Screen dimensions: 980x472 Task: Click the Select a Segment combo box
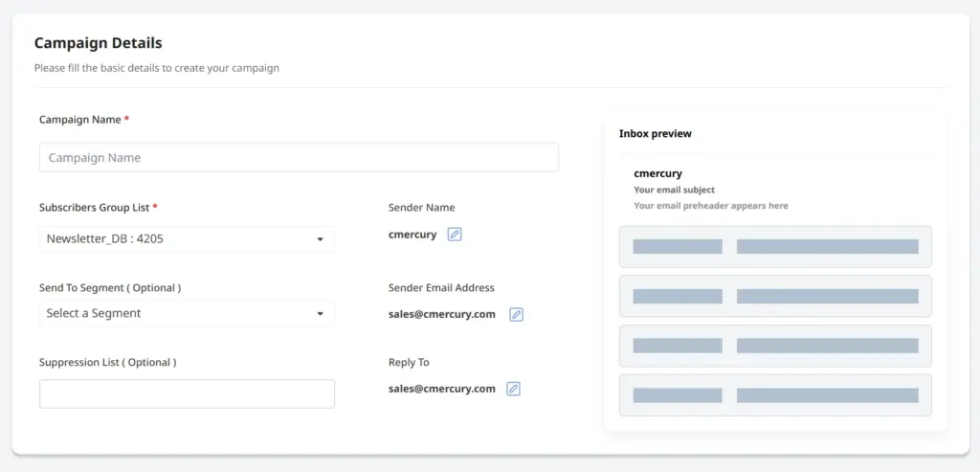(187, 313)
